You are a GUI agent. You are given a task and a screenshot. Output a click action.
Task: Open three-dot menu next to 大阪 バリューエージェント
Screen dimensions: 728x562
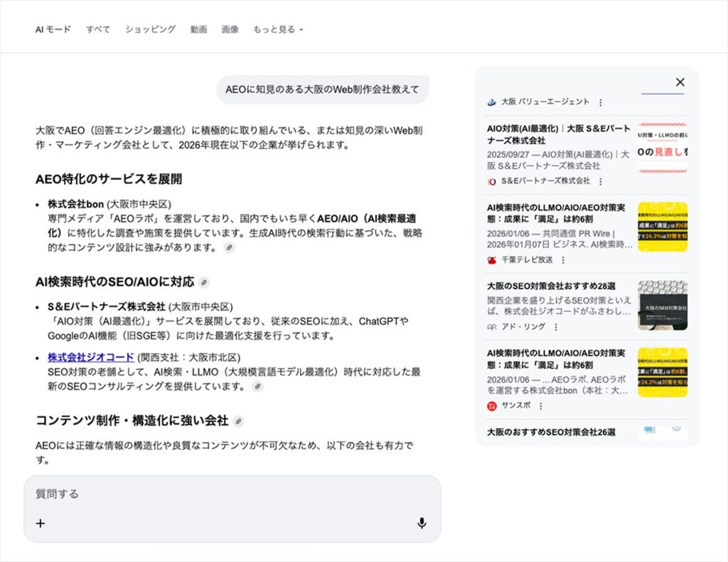[601, 102]
